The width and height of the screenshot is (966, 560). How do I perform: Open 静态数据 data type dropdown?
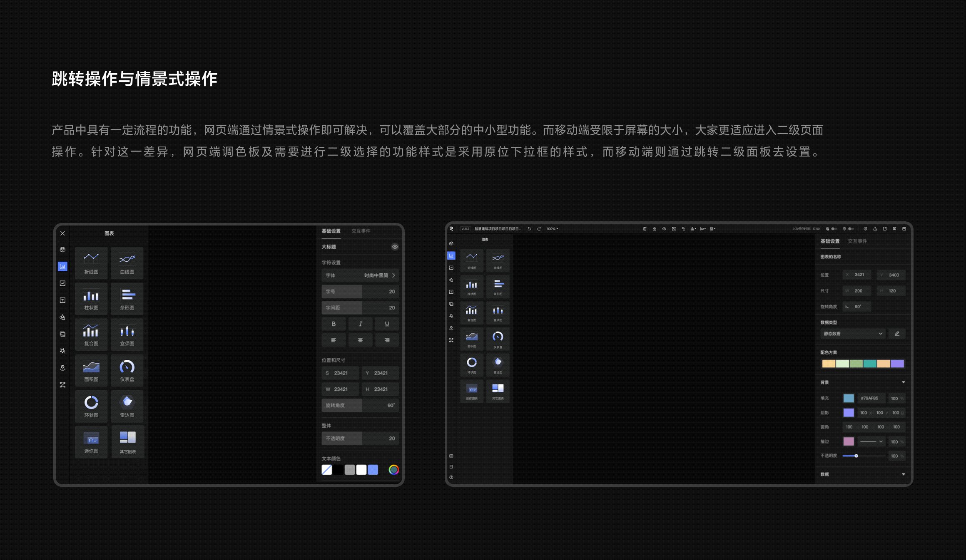click(x=853, y=334)
